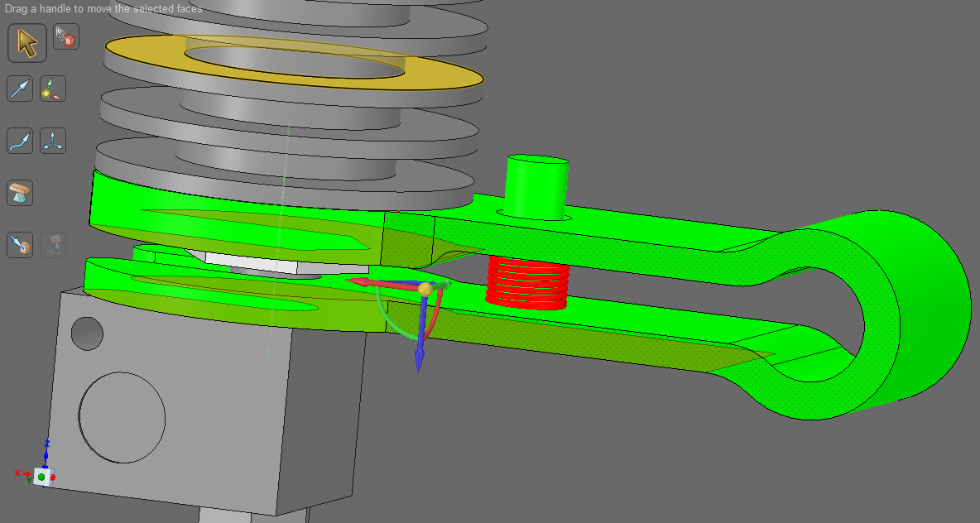This screenshot has width=980, height=523.
Task: Click the view orientation cube in the corner
Action: coord(41,476)
